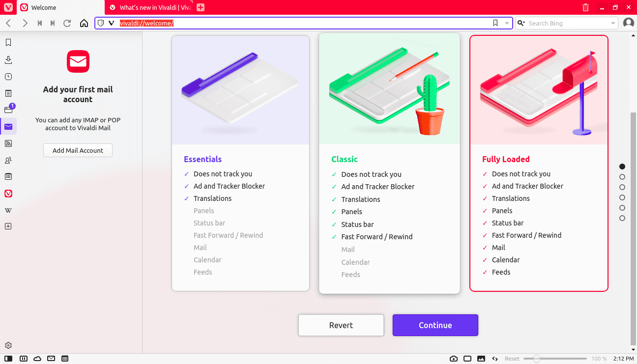Expand the address bar dropdown arrow

click(507, 23)
